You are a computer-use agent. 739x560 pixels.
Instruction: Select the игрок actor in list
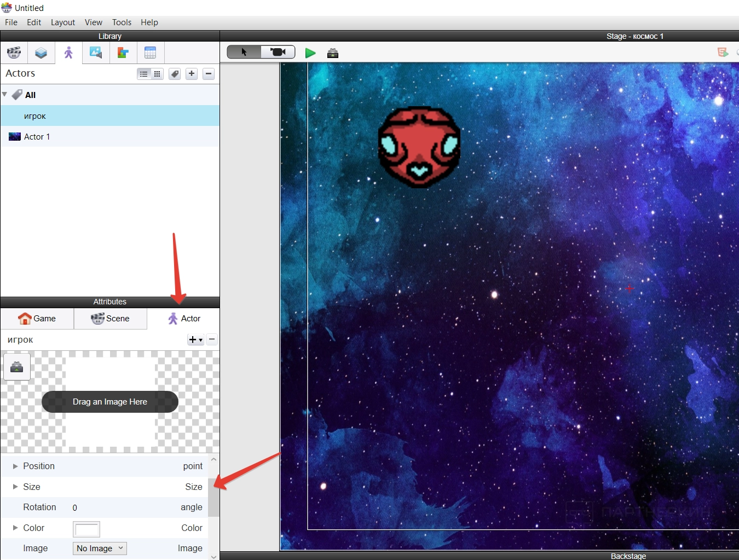point(110,116)
